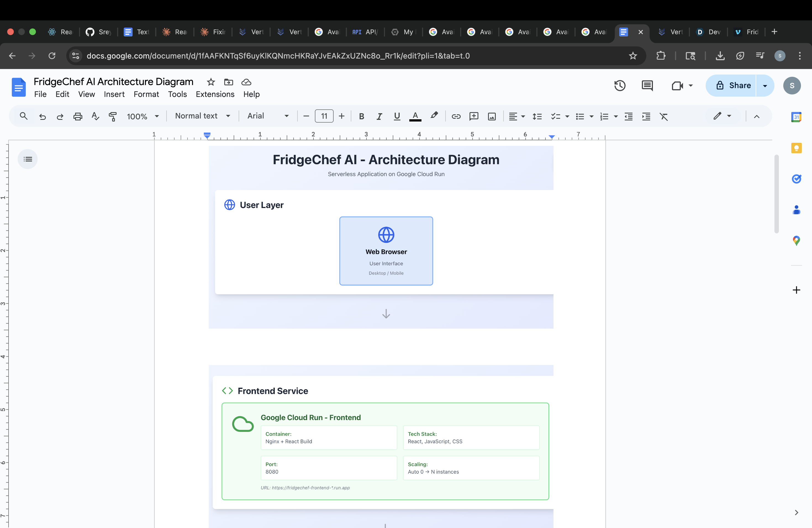
Task: Open the comment history icon
Action: pyautogui.click(x=647, y=86)
